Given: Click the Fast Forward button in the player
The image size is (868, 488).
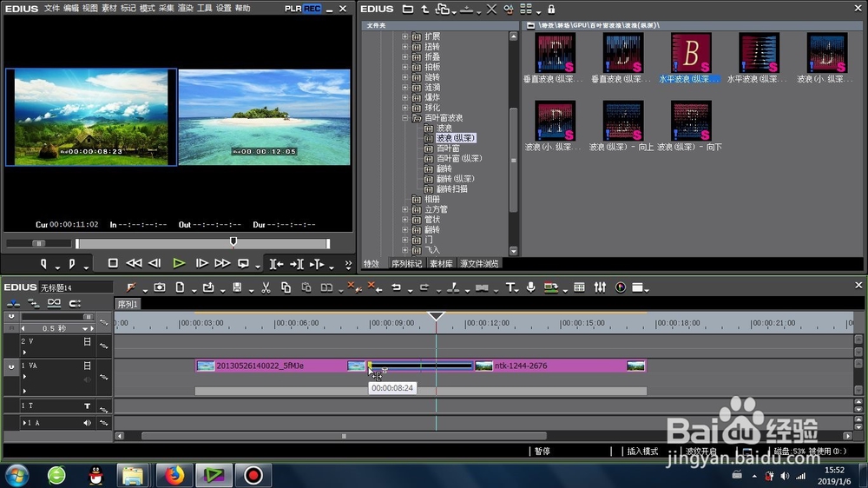Looking at the screenshot, I should pos(222,263).
